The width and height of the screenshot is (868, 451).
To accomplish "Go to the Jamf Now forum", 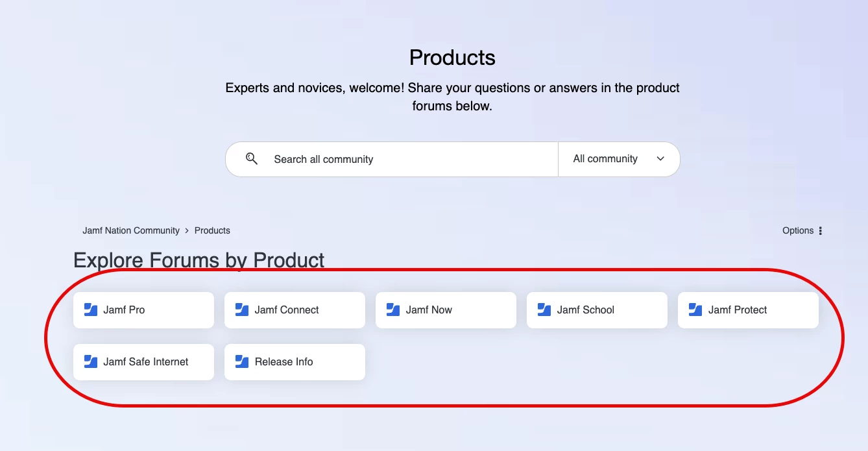I will 446,310.
